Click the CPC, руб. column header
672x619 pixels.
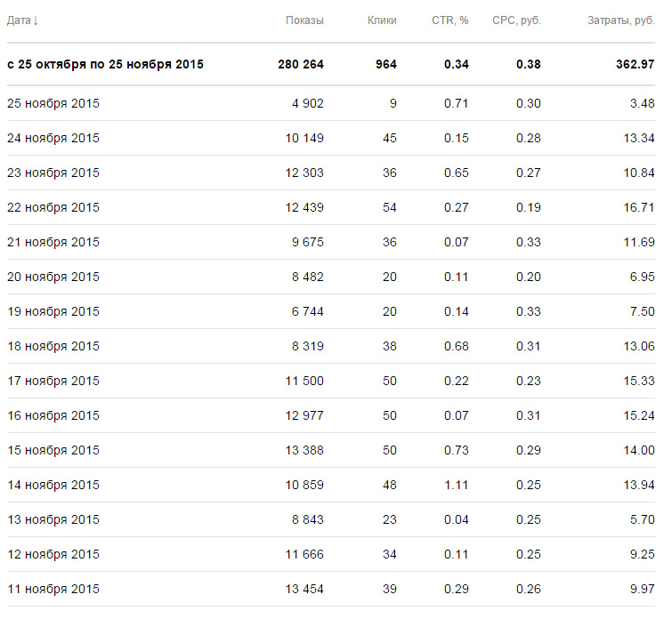[x=516, y=20]
